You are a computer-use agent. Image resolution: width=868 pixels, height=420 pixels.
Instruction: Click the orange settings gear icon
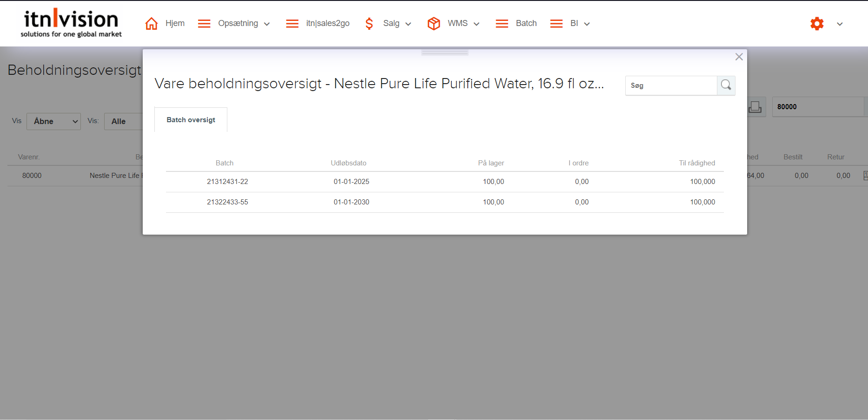pos(817,24)
